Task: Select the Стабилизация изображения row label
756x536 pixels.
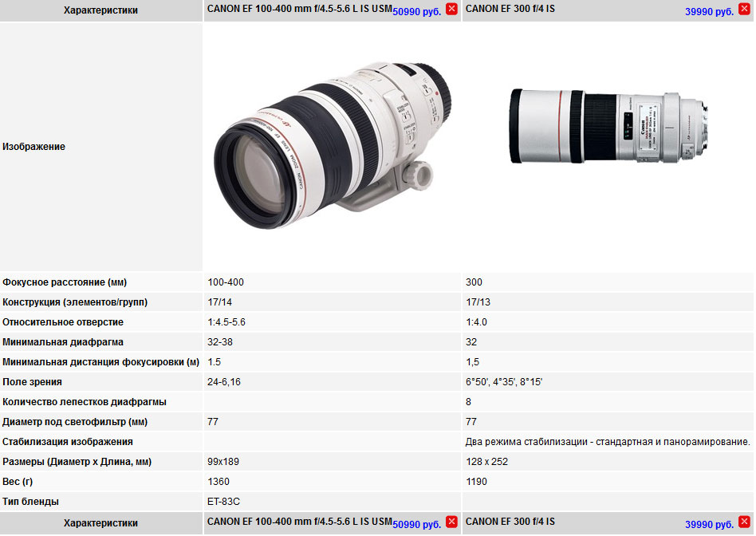Action: pyautogui.click(x=68, y=442)
